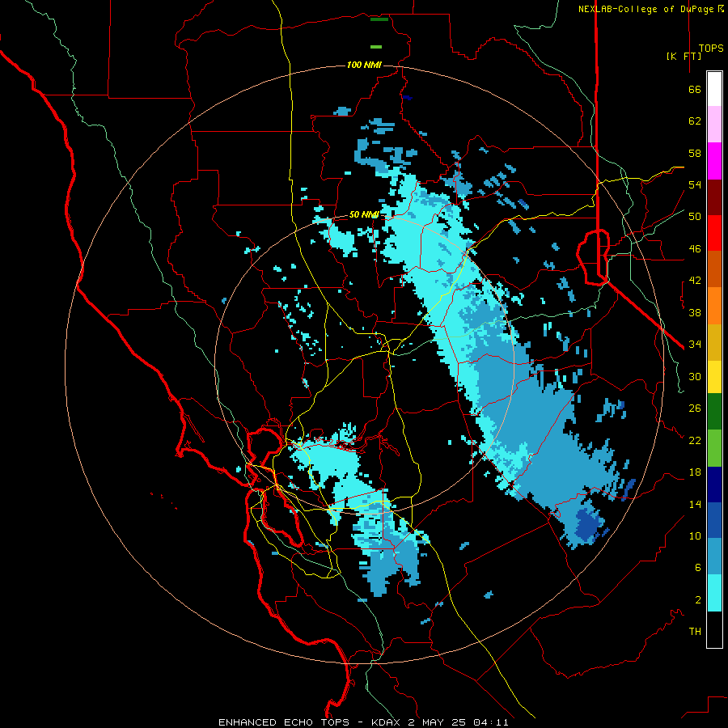
Task: Click the 'NEXLAB-College of DuPage' credit text
Action: click(647, 9)
